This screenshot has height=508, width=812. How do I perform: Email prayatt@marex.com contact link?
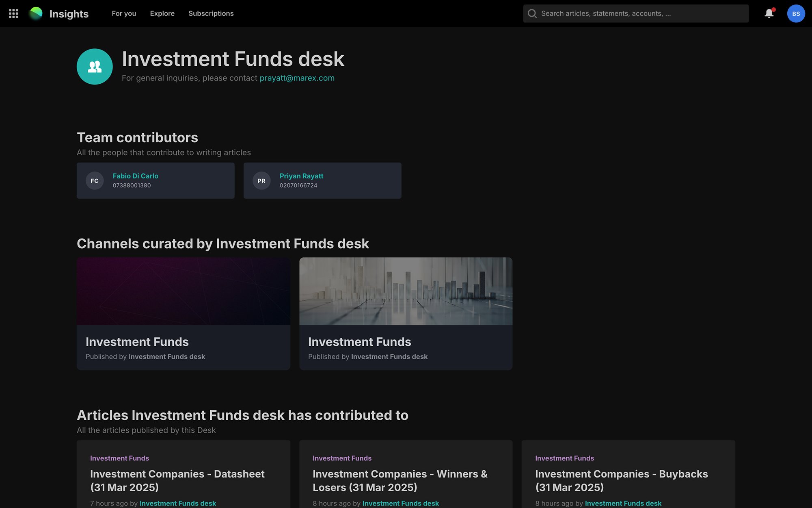tap(297, 78)
